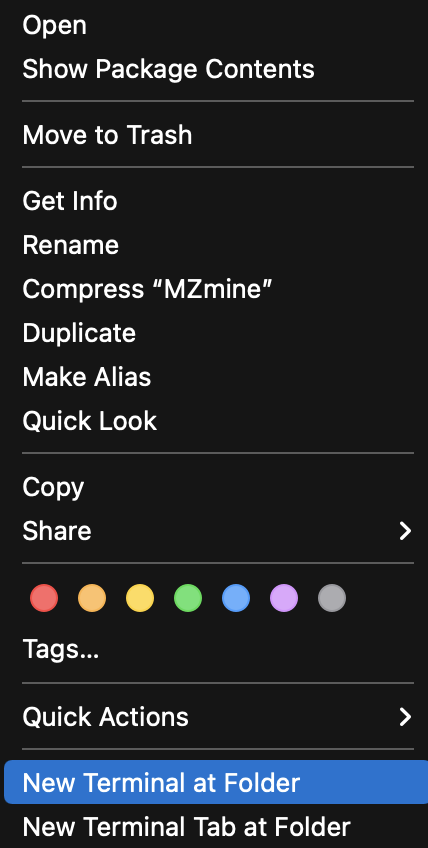Apply the purple tag color
Screen dimensions: 428x848
(284, 598)
